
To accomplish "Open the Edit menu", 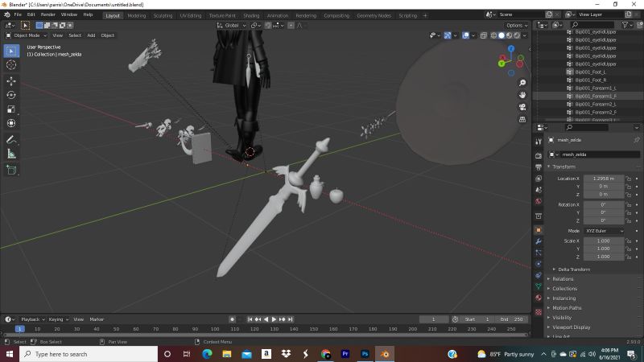I will [x=31, y=14].
